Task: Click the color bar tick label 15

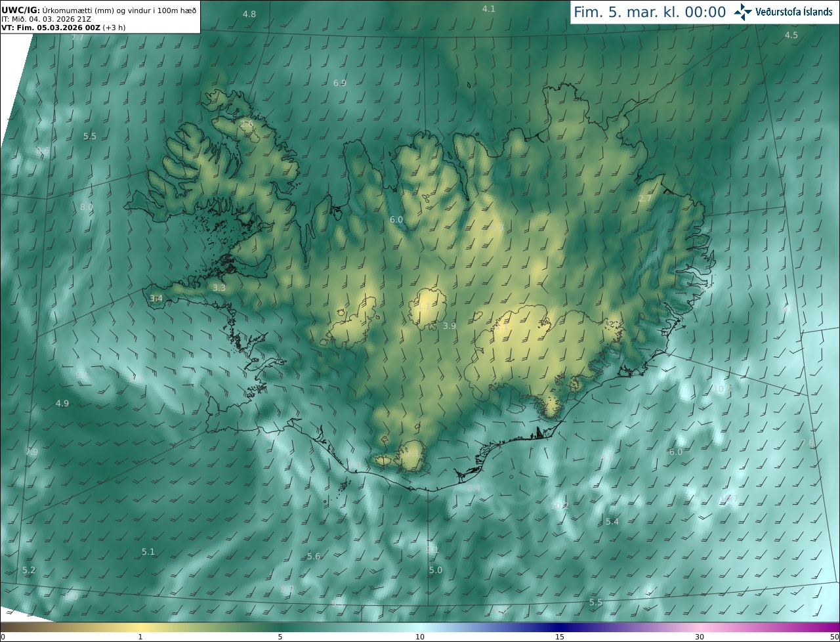Action: [560, 637]
